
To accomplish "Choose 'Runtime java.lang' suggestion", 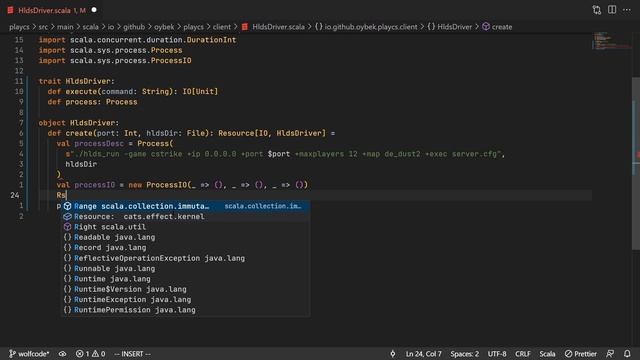I will 186,279.
